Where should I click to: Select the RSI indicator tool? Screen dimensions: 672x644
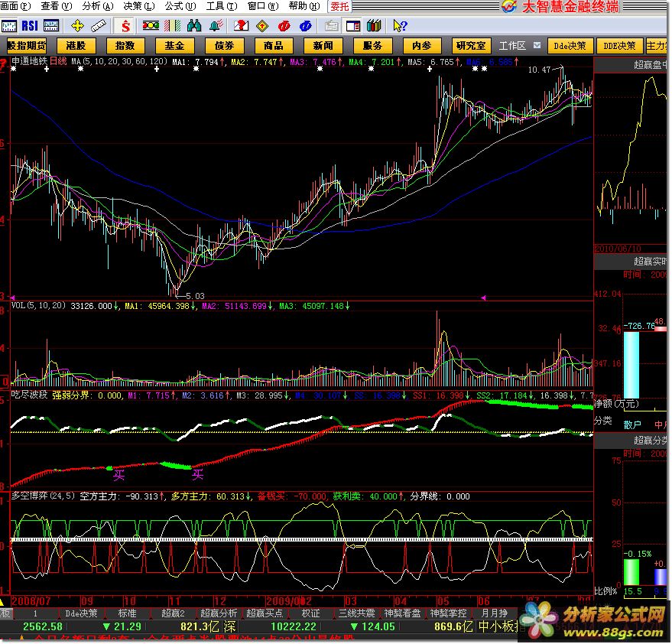(30, 26)
